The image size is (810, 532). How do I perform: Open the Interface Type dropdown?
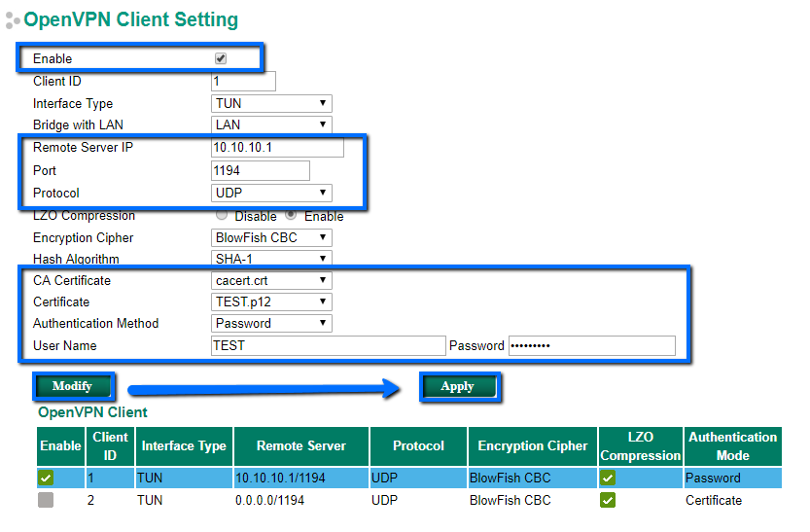tap(271, 104)
